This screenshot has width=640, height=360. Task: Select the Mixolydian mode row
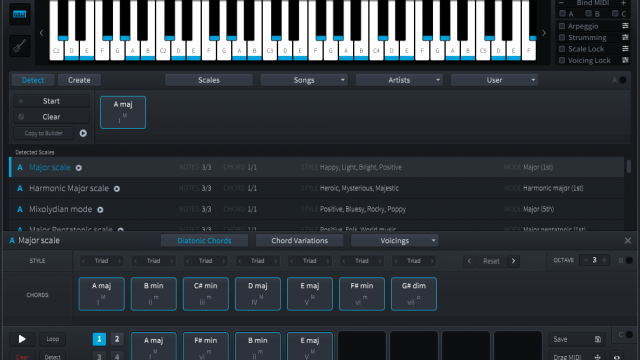317,209
